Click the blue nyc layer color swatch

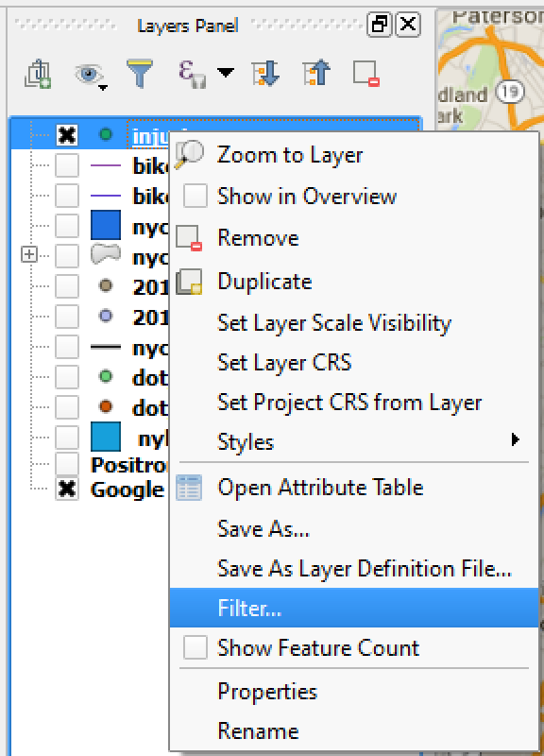(x=106, y=225)
